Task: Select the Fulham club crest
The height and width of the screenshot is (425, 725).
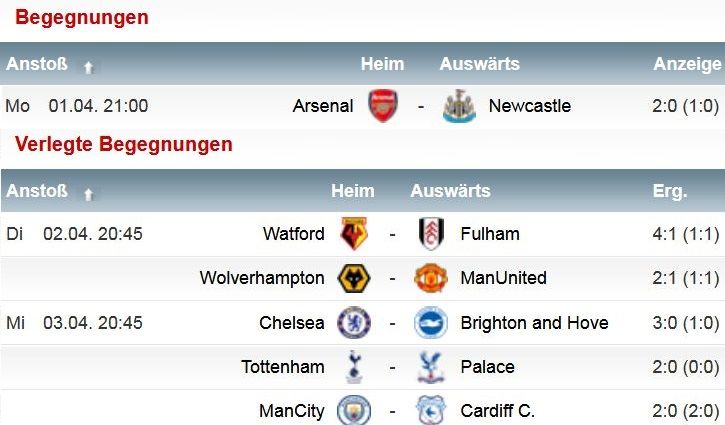Action: (x=431, y=234)
